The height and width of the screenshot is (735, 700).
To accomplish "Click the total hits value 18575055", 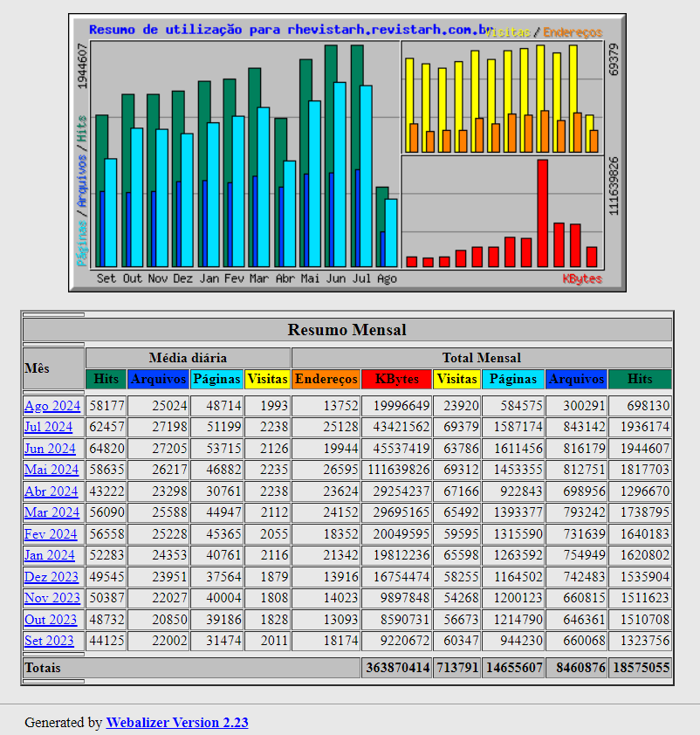I will click(641, 668).
